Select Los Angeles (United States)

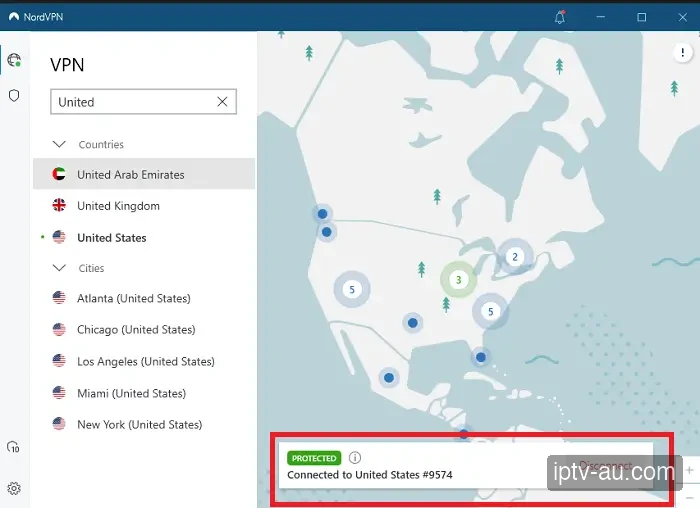(144, 361)
